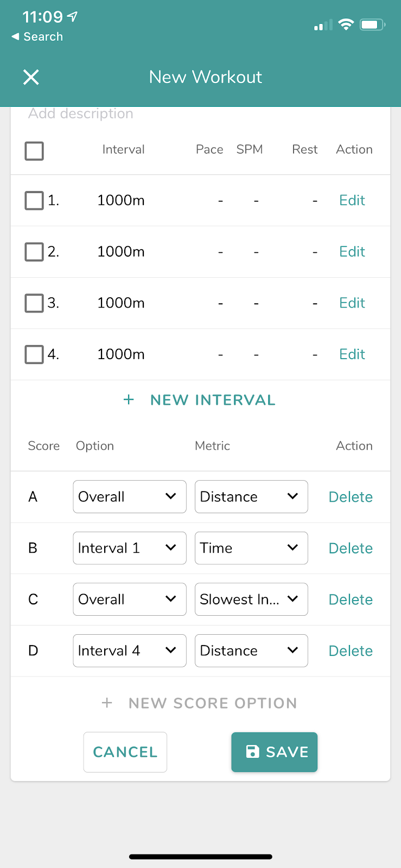Image resolution: width=401 pixels, height=868 pixels.
Task: Expand the Time metric dropdown for score B
Action: (x=251, y=548)
